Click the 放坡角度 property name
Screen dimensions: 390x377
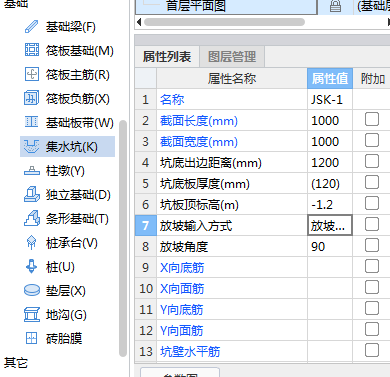point(184,247)
